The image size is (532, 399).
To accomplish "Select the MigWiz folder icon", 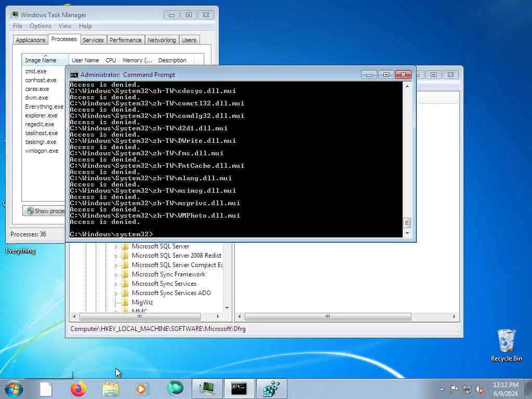I will click(125, 302).
